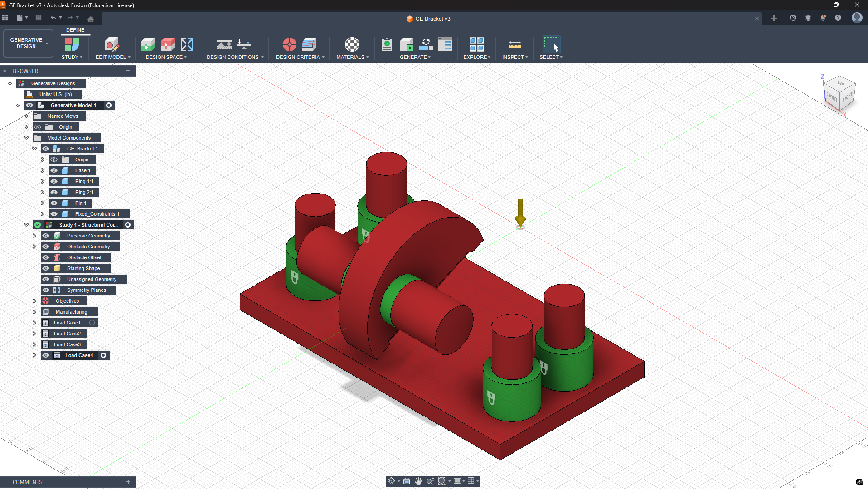Open the DESIGN SPACE menu
868x489 pixels.
pos(166,57)
